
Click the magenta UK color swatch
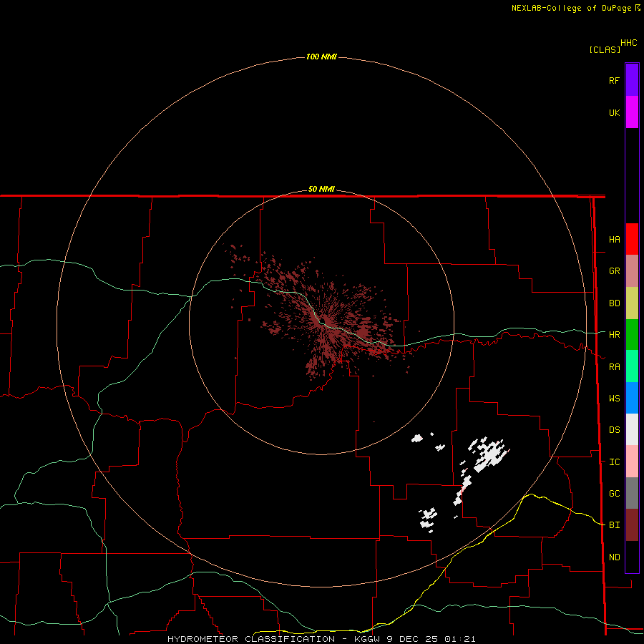pyautogui.click(x=632, y=112)
